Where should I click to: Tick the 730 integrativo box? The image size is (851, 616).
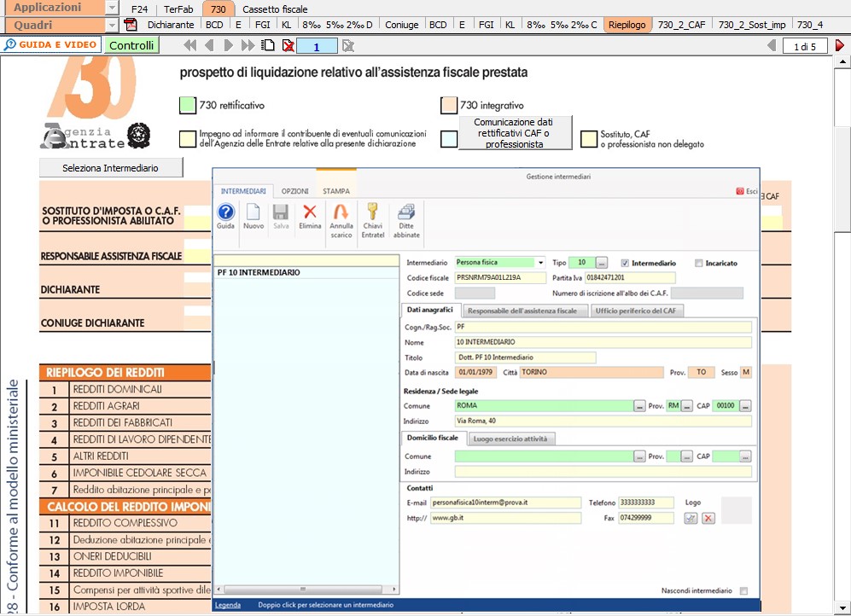point(449,105)
